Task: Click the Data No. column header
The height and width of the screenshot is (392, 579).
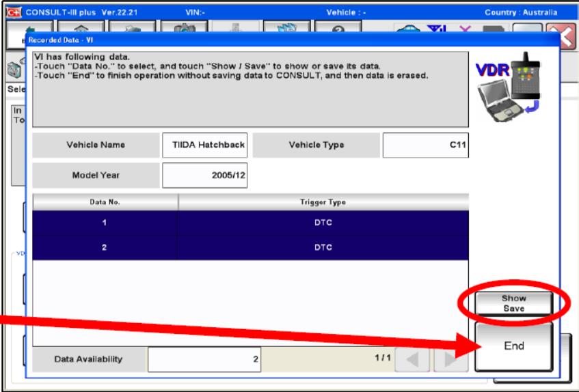Action: 105,202
